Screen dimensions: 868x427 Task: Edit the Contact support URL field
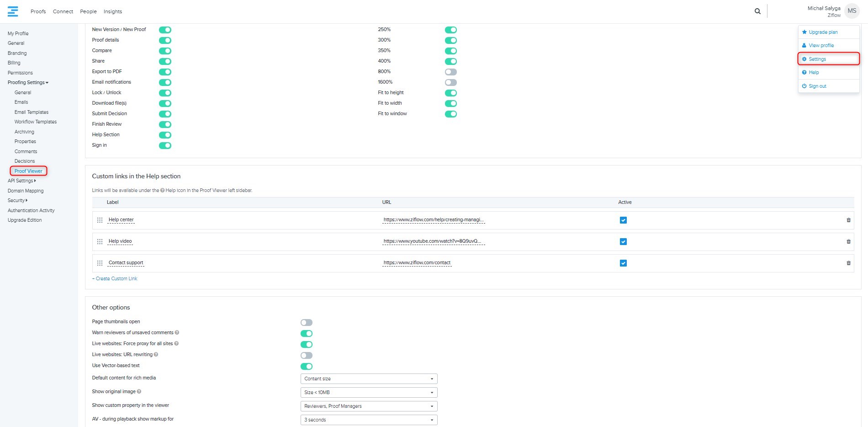[417, 263]
